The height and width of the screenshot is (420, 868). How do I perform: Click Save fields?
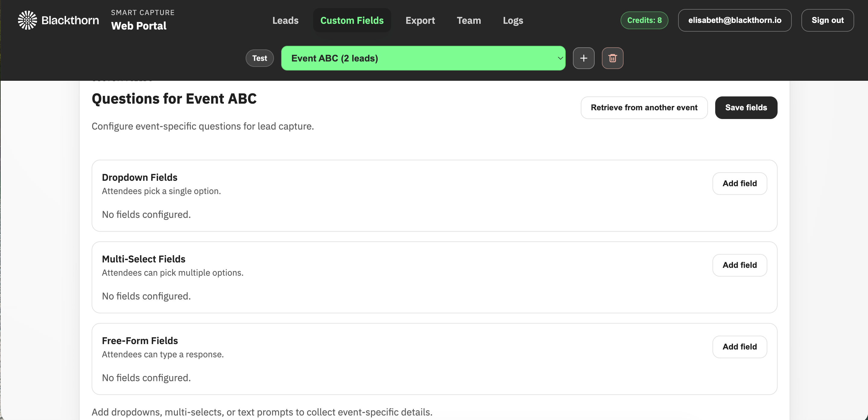746,108
